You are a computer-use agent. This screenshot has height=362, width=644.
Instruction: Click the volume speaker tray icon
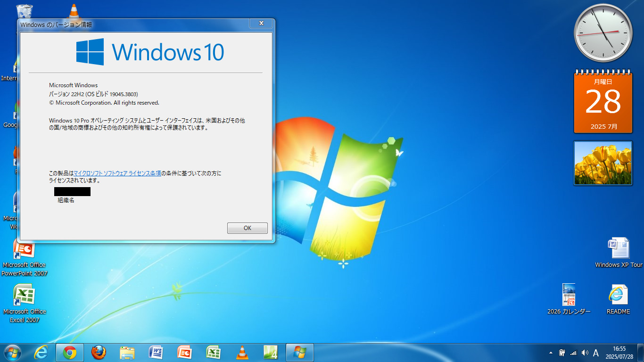[x=585, y=353]
